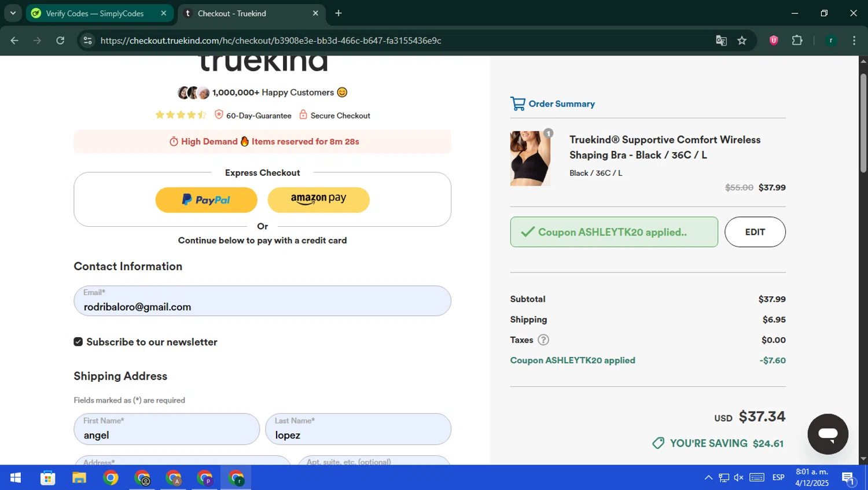Screen dimensions: 868x490
Task: Edit the applied ASHLEYTK20 coupon
Action: click(x=755, y=232)
